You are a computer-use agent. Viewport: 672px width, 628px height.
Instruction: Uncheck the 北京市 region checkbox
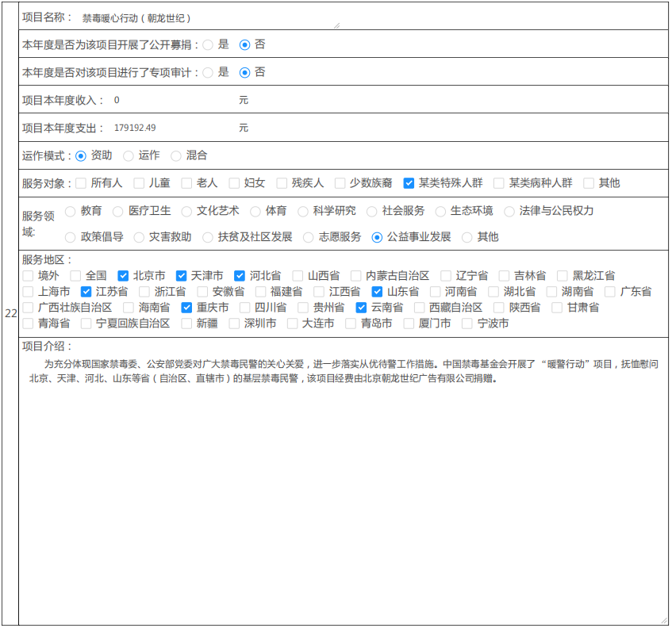pyautogui.click(x=123, y=276)
